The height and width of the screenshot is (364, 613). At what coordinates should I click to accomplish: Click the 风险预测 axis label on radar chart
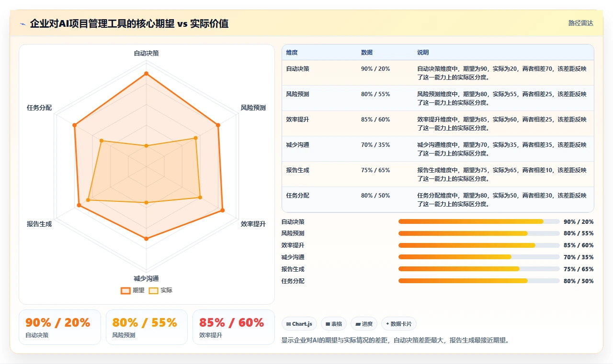coord(253,108)
